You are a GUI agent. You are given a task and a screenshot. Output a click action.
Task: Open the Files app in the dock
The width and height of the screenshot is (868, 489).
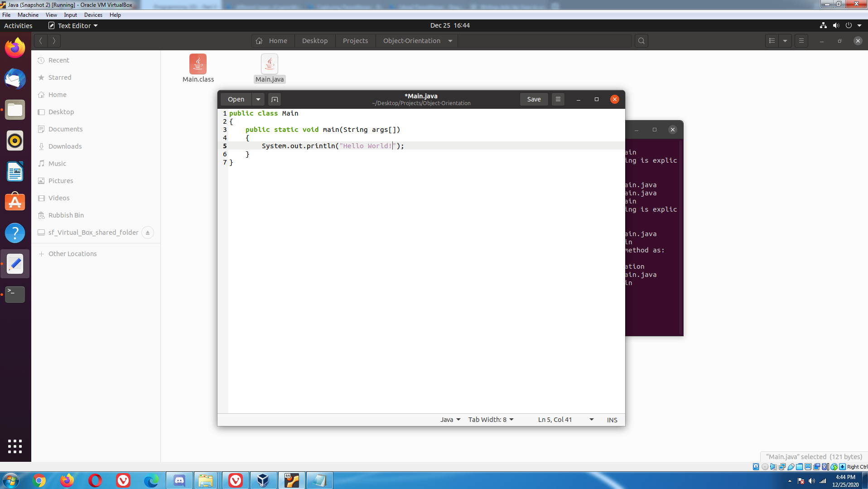(15, 110)
